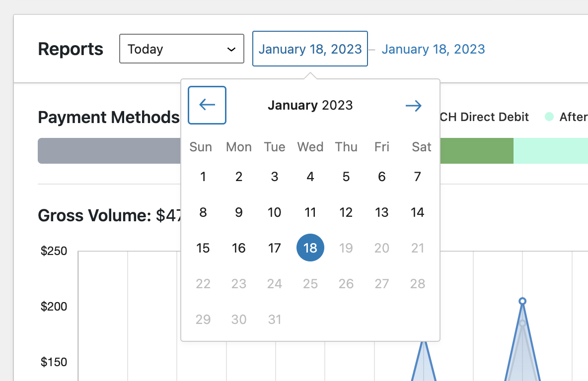This screenshot has height=381, width=588.
Task: Collapse the calendar popover arrow notch
Action: 310,74
